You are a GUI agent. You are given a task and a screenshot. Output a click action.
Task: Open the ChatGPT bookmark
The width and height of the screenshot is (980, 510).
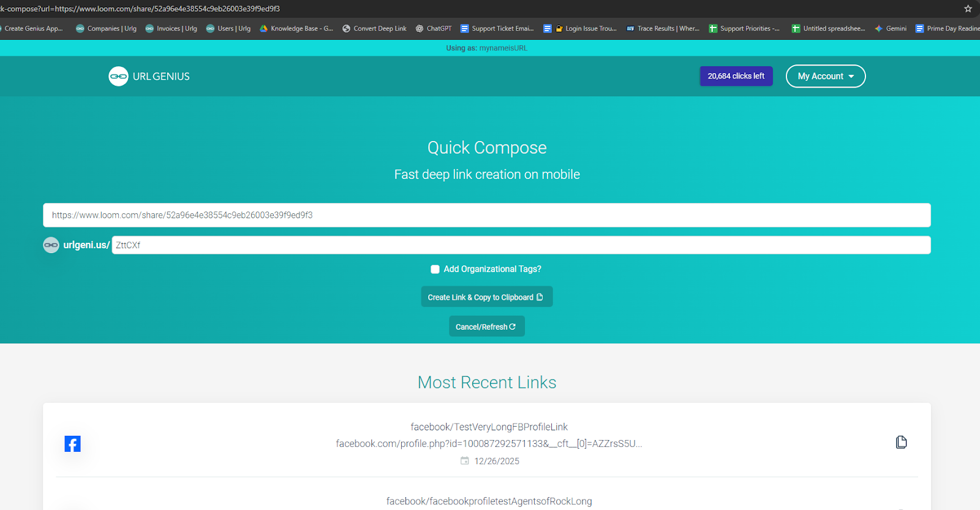(434, 28)
